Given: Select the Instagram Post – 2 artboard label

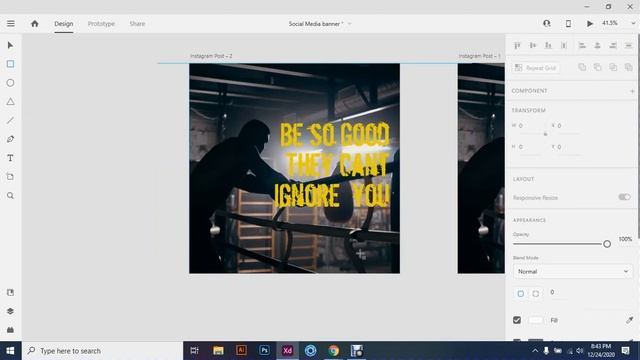Looking at the screenshot, I should (x=211, y=56).
